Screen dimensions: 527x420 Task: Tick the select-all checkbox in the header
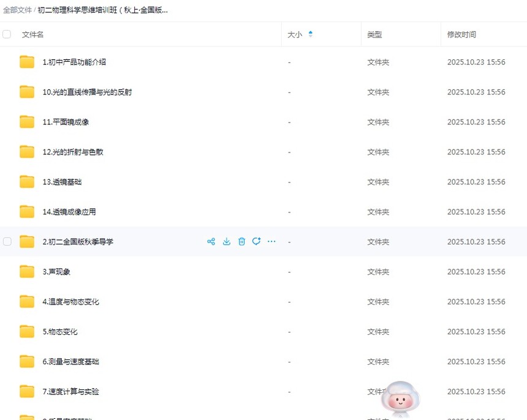[7, 35]
